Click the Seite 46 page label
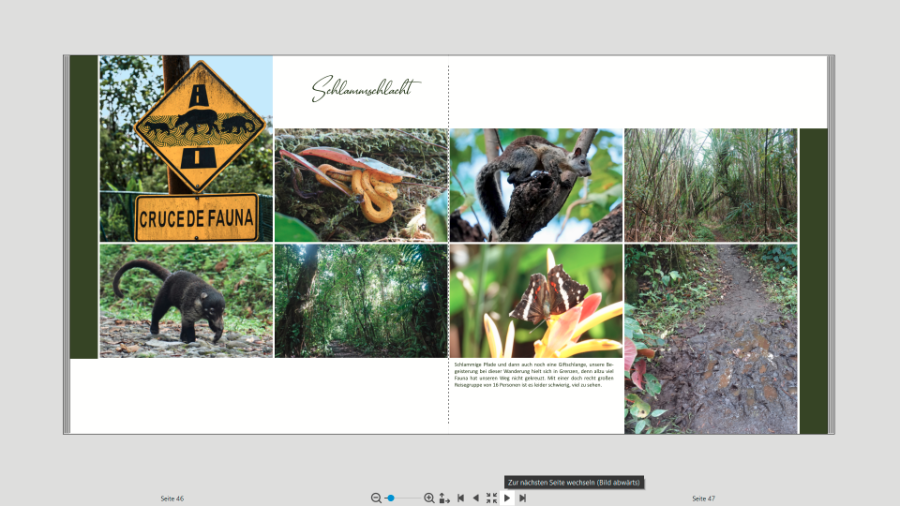This screenshot has width=900, height=506. (x=172, y=498)
